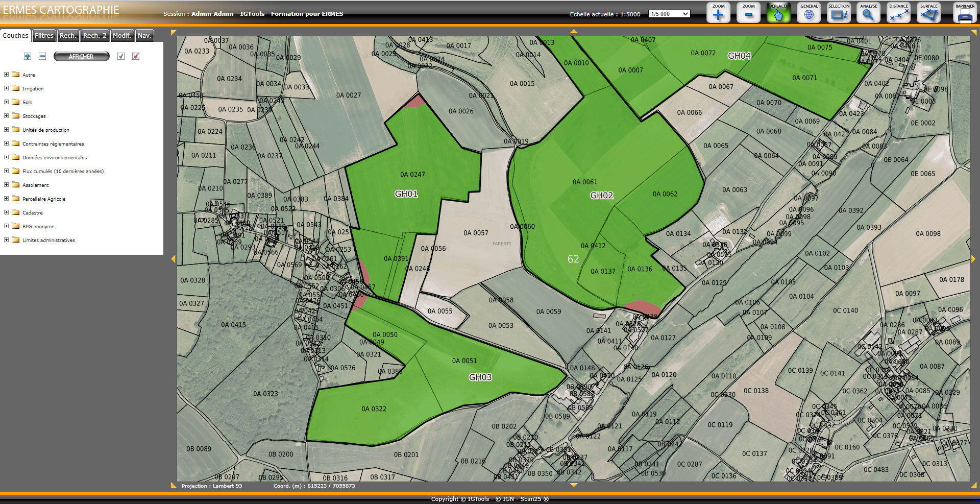Open the scale 1/5 000 dropdown

669,14
